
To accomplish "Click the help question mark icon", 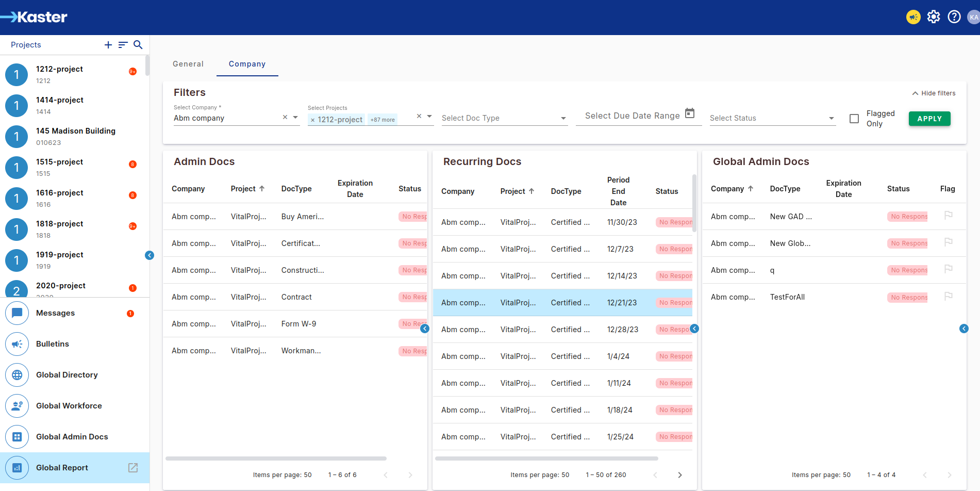I will (954, 17).
